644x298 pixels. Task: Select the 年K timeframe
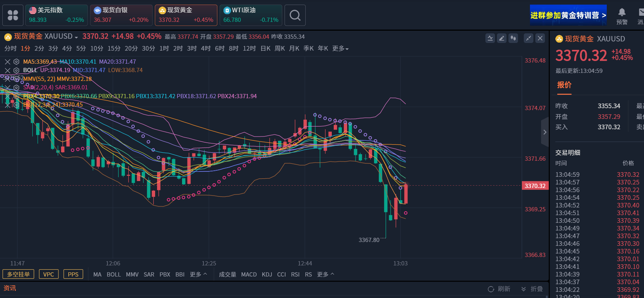click(323, 48)
